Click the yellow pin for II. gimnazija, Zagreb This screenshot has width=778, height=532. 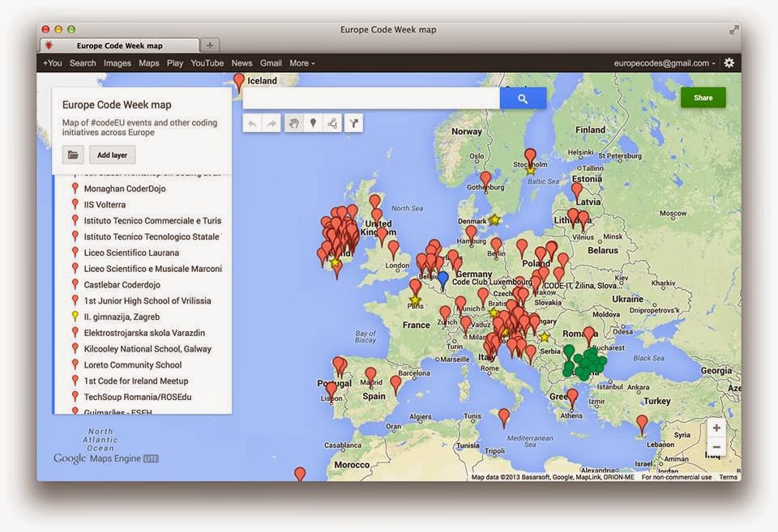pyautogui.click(x=75, y=316)
